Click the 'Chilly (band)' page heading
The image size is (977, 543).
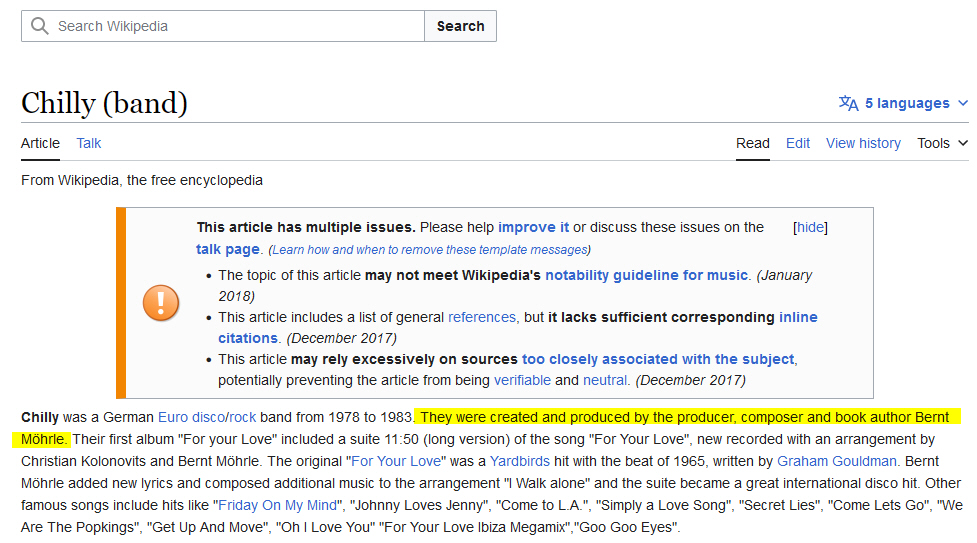[104, 103]
